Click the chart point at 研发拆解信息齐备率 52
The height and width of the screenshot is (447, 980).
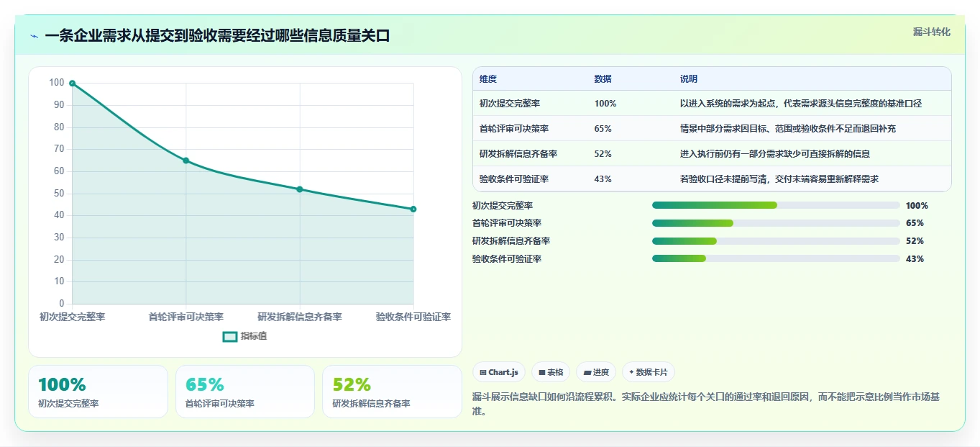300,189
